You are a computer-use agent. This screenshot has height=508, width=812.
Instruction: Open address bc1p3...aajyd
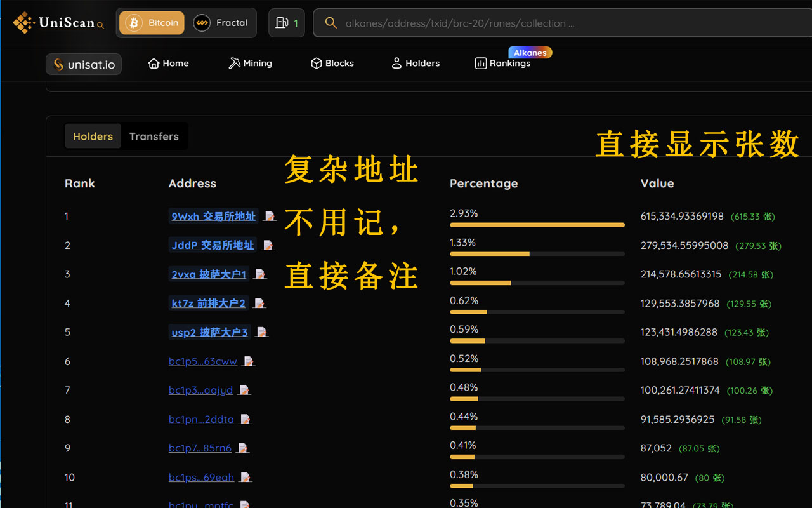click(200, 391)
